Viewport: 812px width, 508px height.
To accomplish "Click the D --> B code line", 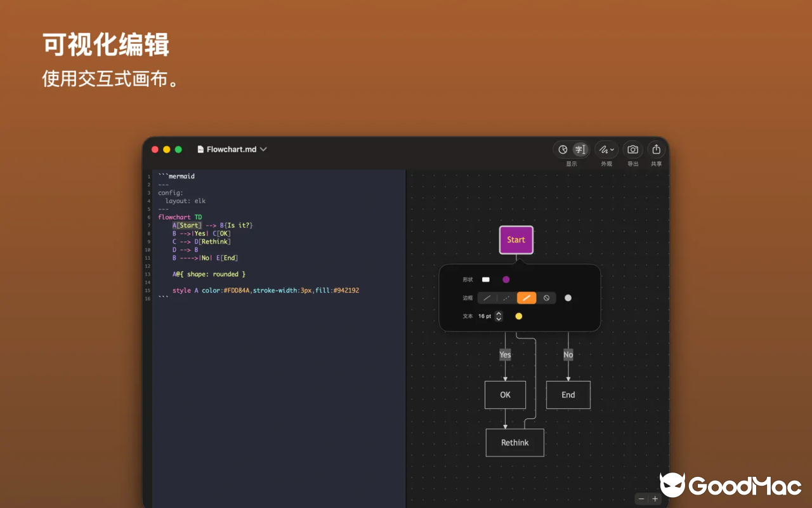I will [x=185, y=250].
